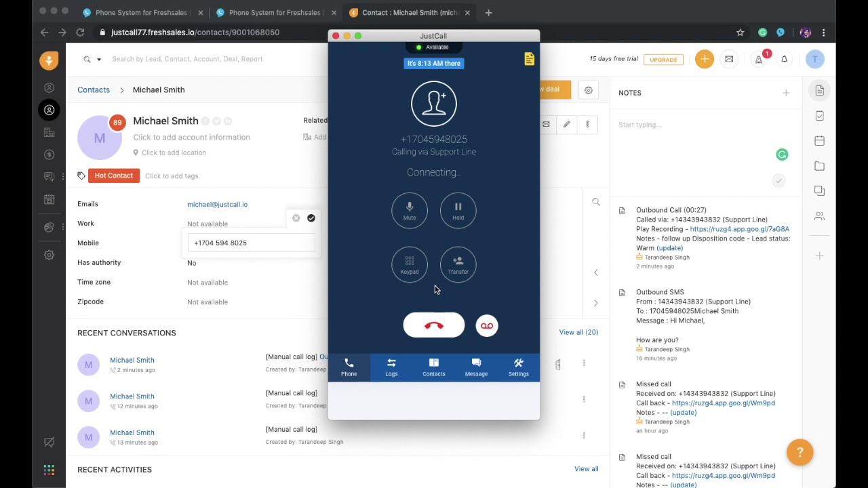
Task: Open the Leads sidebar icon
Action: coord(49,87)
